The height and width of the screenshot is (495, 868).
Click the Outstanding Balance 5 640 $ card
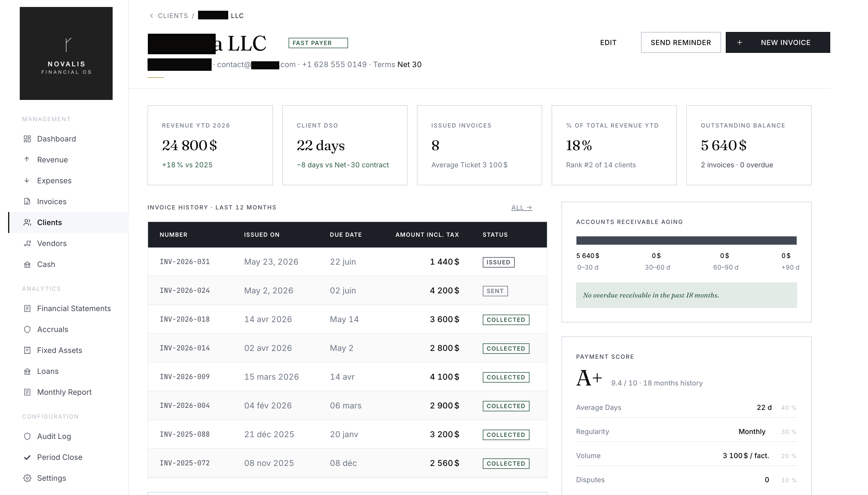pyautogui.click(x=749, y=145)
